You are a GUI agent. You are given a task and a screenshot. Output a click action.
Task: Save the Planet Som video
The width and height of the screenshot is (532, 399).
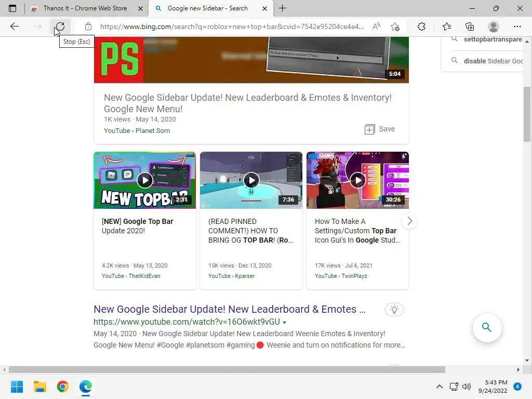coord(379,129)
